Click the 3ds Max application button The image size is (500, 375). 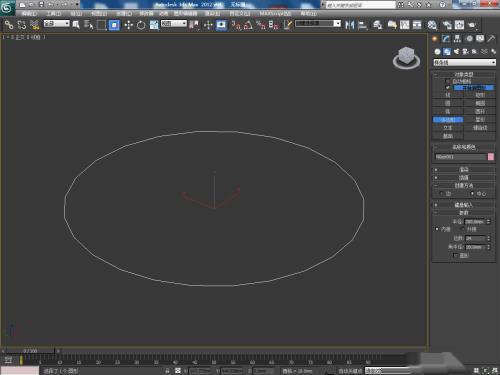[x=7, y=8]
